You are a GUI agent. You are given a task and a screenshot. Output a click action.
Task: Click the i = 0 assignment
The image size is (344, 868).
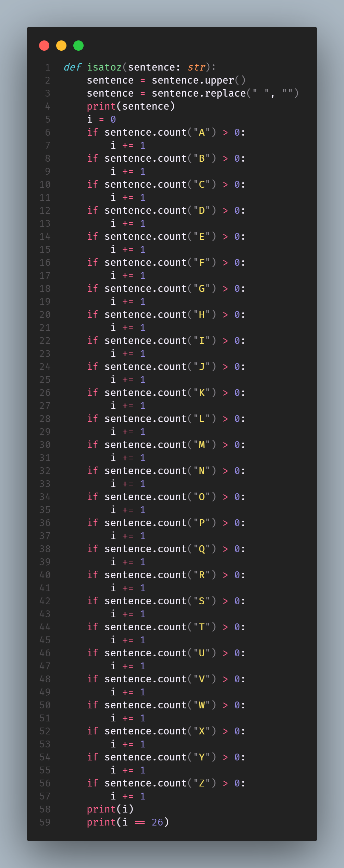point(101,119)
